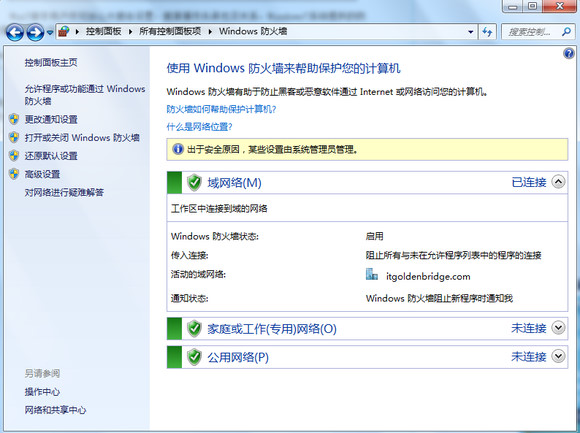Screen dimensions: 580x433
Task: Click green shield icon for 公用网络(P)
Action: tap(194, 357)
